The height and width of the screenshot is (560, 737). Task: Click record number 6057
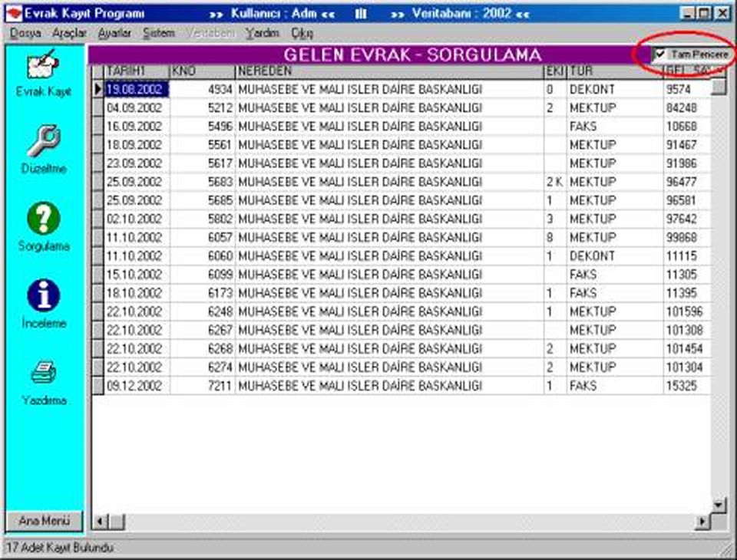pyautogui.click(x=203, y=238)
